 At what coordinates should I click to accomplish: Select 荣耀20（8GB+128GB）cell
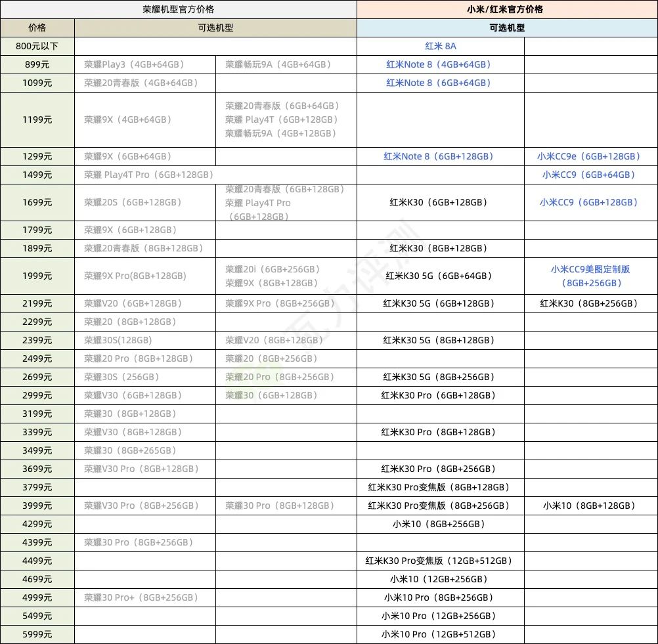145,322
